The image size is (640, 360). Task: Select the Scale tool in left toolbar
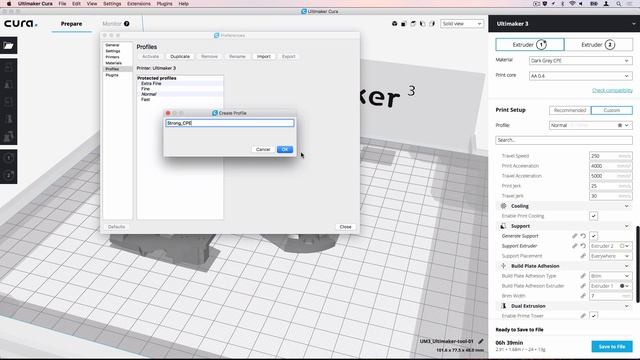(x=9, y=85)
